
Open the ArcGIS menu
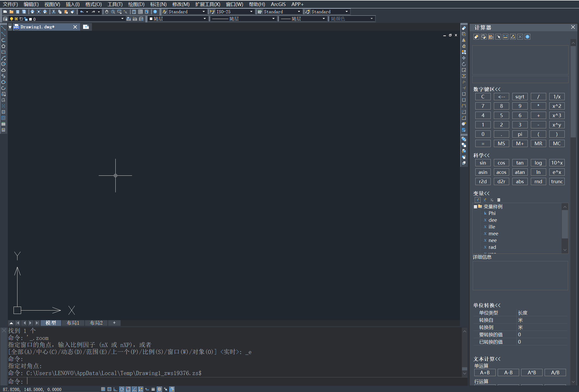click(278, 4)
